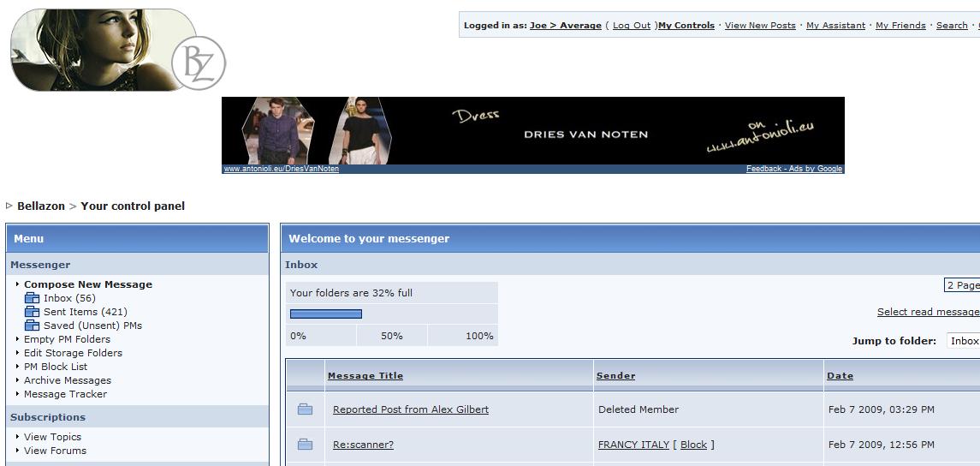Click the Log Out link

632,26
